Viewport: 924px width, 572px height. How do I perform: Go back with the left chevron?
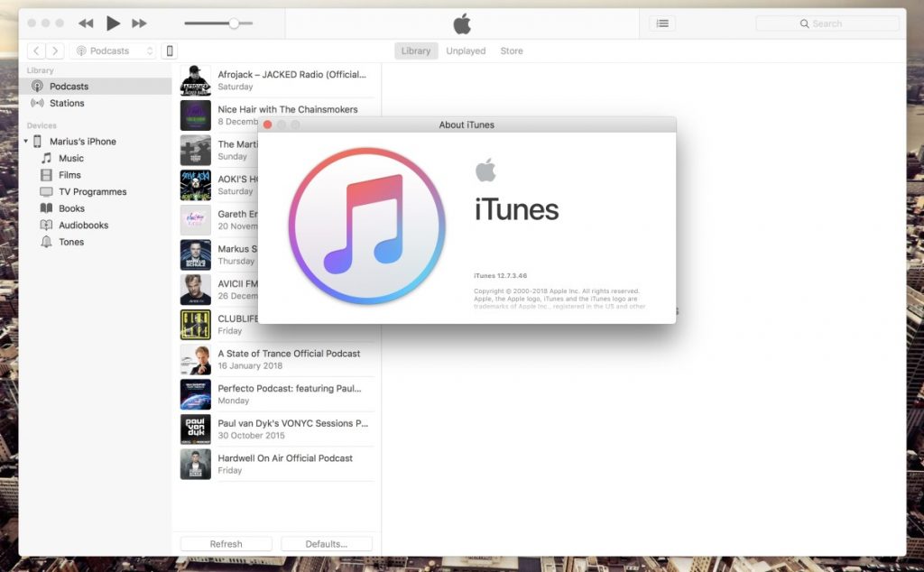click(36, 51)
